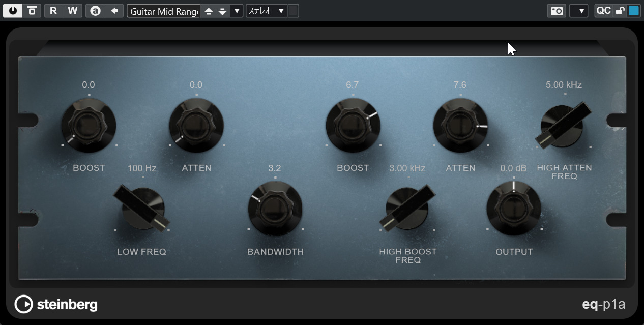
Task: Open the ステレオ channel configuration dropdown
Action: (x=267, y=11)
